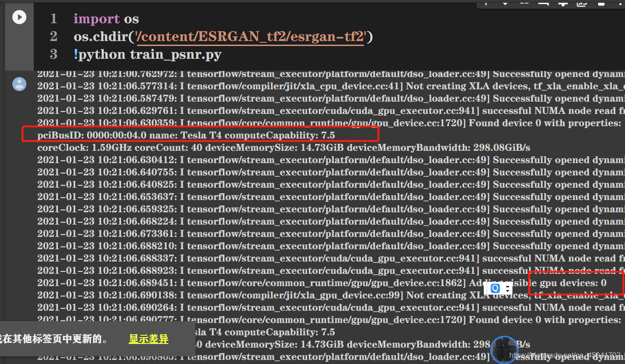Viewport: 625px width, 364px height.
Task: Click the xla_cpu_device.cc:41 log line
Action: 331,86
